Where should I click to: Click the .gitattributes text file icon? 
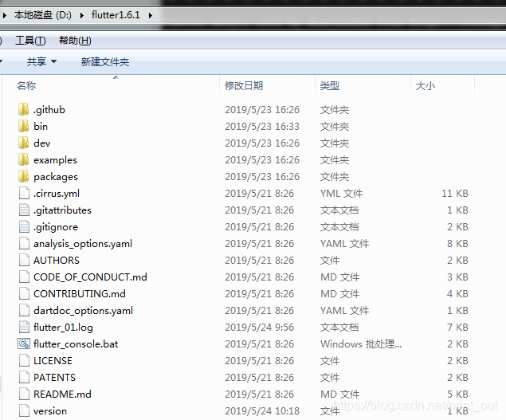click(x=24, y=210)
